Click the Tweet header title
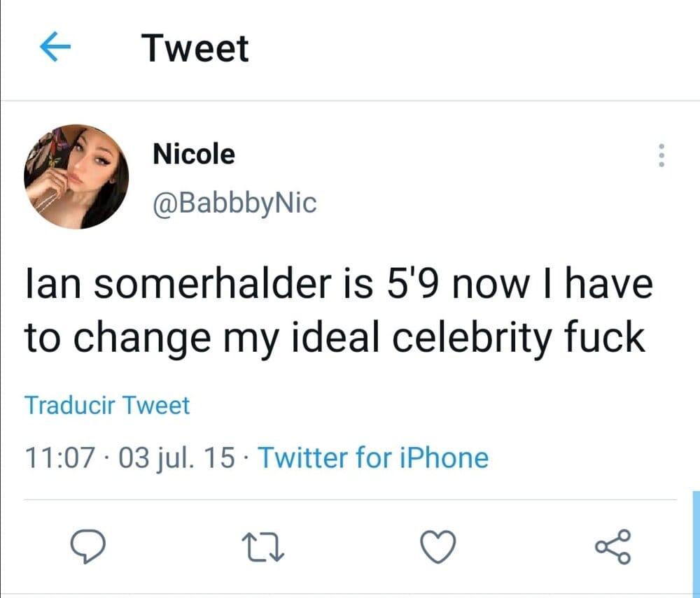The image size is (700, 598). [195, 48]
